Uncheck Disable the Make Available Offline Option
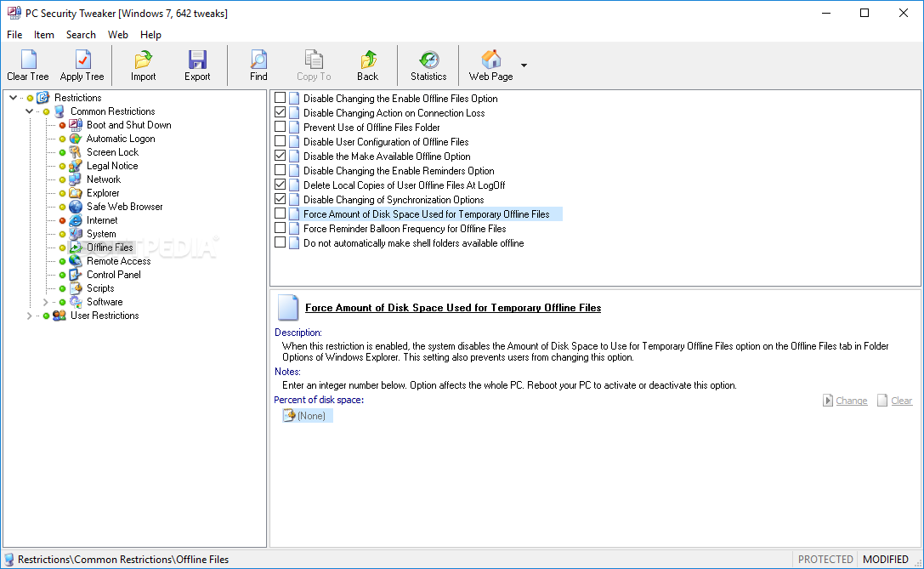Image resolution: width=924 pixels, height=569 pixels. coord(281,156)
